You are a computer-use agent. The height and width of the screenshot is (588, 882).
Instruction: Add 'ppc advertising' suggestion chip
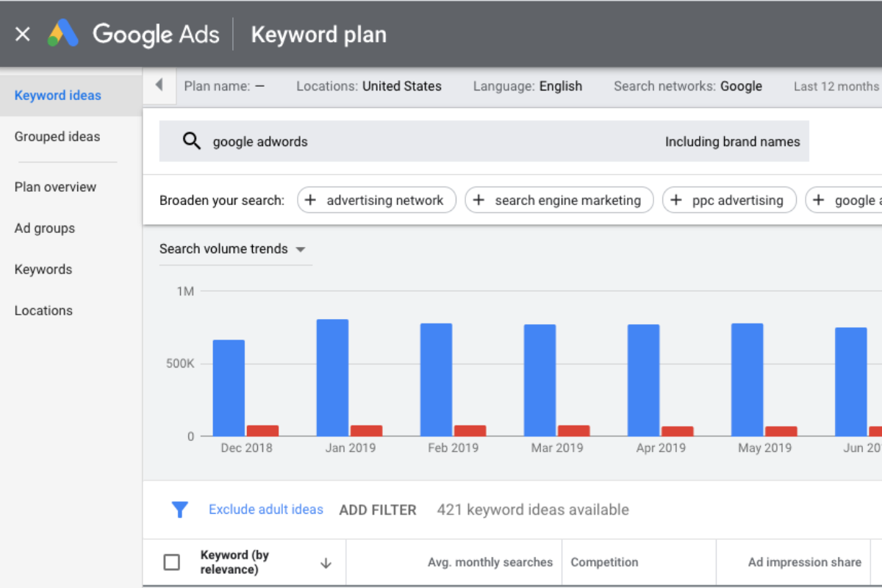point(729,200)
